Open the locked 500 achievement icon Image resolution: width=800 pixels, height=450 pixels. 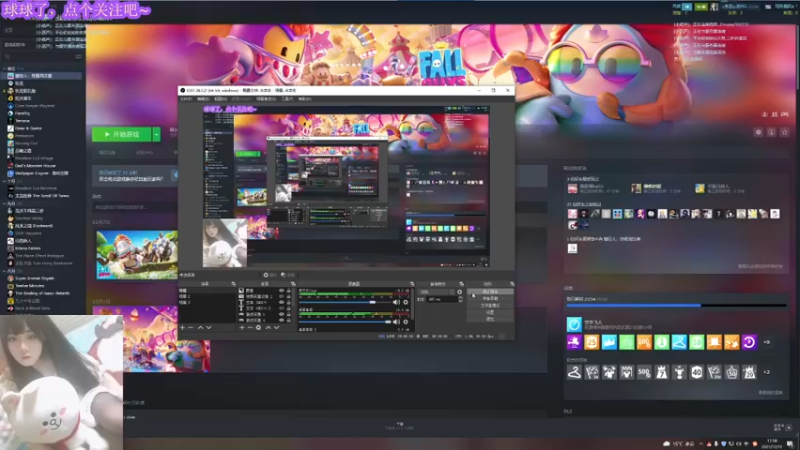[x=644, y=372]
